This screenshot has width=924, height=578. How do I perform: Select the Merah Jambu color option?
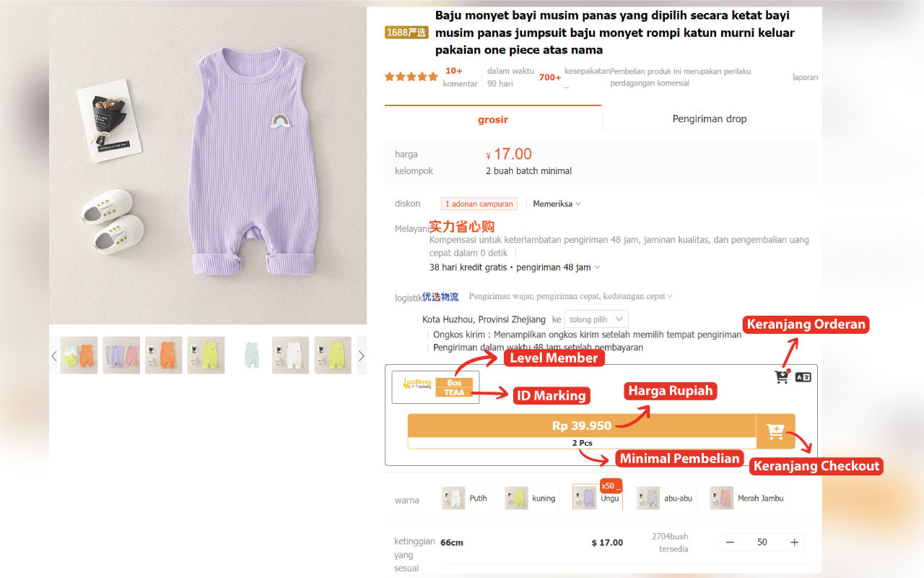tap(747, 498)
